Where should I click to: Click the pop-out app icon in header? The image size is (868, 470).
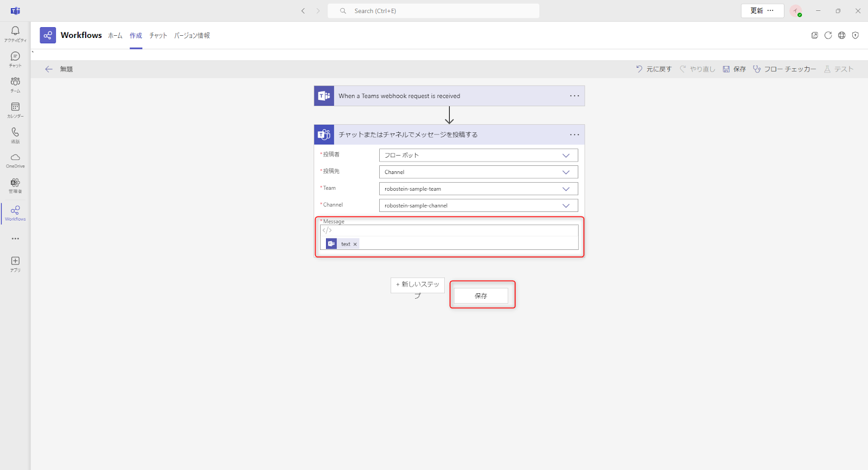pyautogui.click(x=814, y=35)
